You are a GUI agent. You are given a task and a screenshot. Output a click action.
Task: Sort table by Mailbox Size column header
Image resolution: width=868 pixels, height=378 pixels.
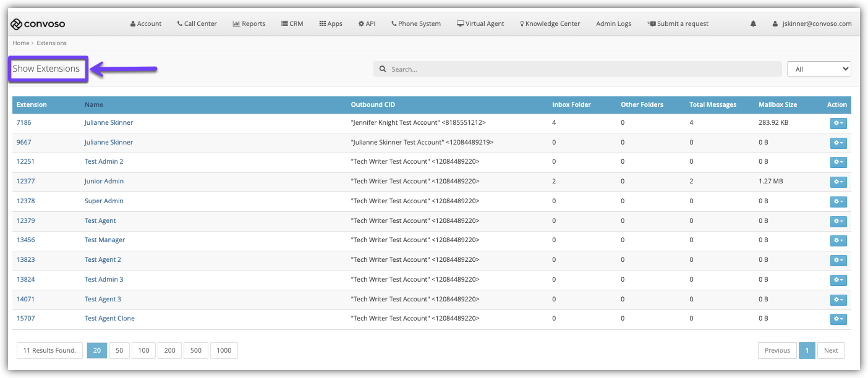(777, 105)
